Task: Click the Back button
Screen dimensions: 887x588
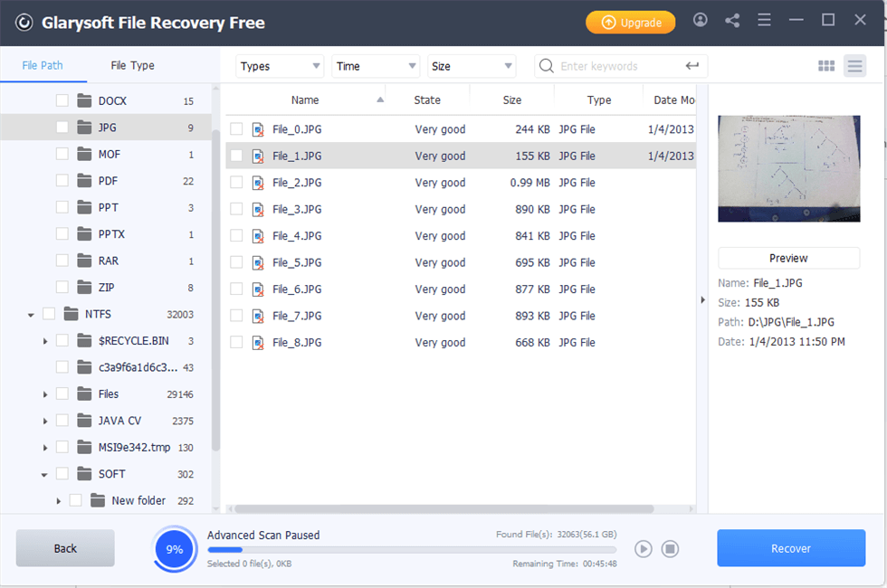Action: tap(65, 548)
